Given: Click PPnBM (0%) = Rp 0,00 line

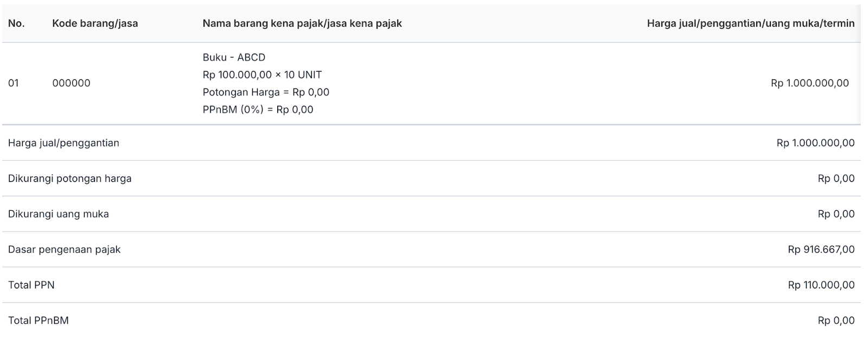Looking at the screenshot, I should pos(258,109).
